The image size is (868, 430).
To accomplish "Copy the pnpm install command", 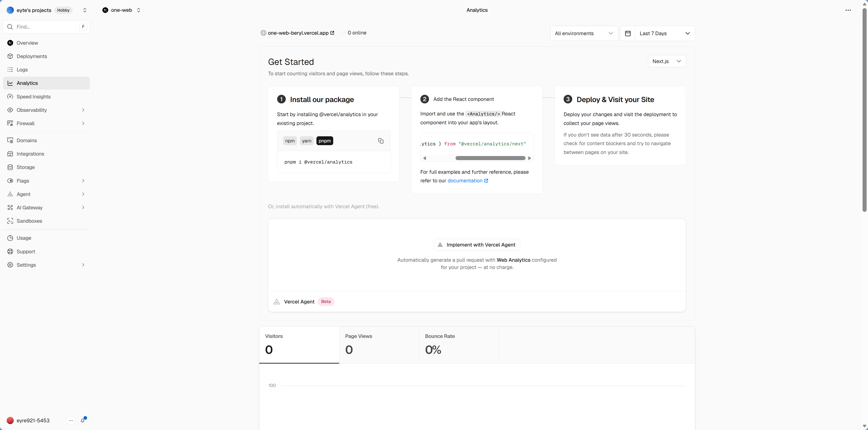I will pyautogui.click(x=381, y=141).
